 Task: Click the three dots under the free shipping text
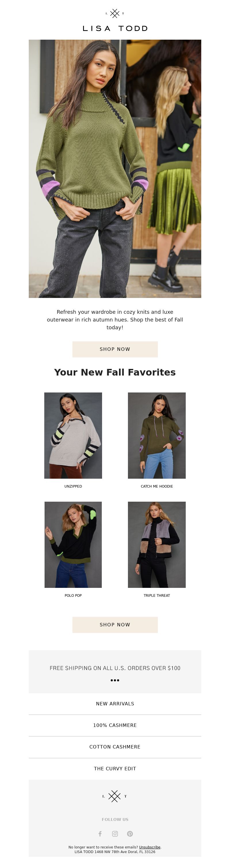[x=115, y=680]
